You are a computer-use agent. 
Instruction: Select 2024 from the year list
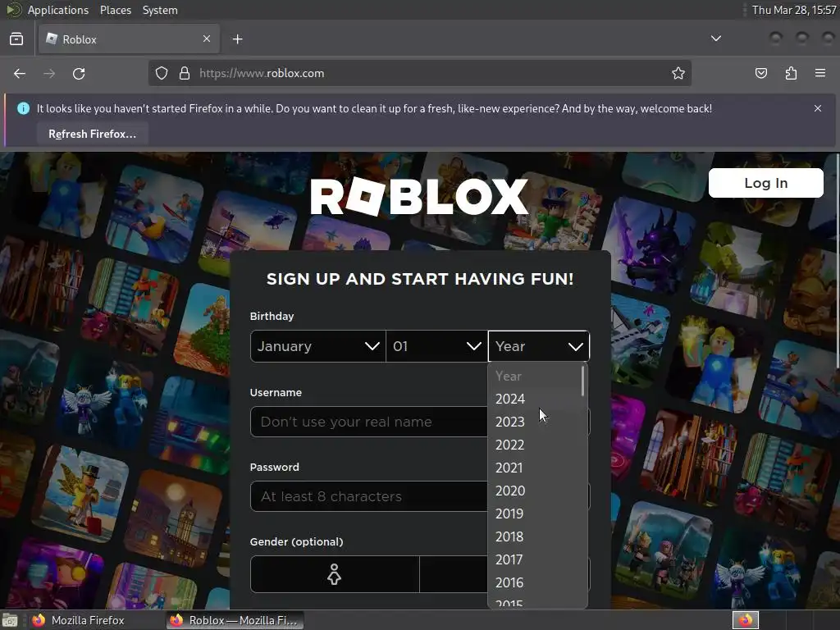(534, 399)
